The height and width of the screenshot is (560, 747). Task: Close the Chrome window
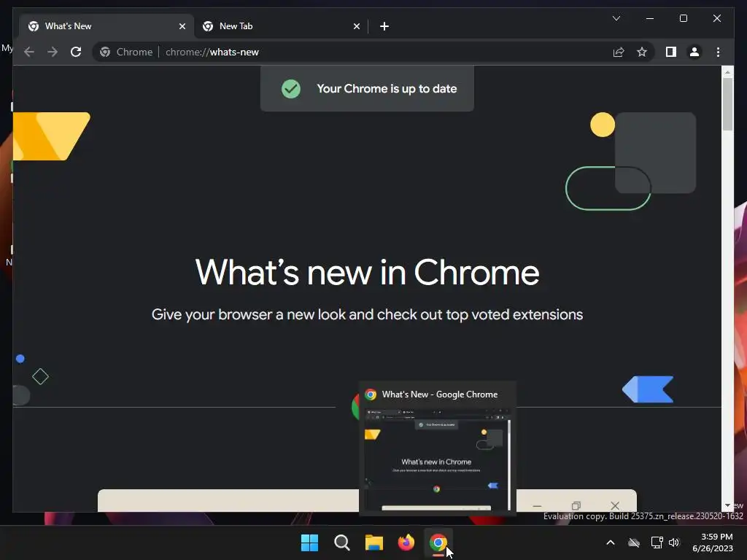point(716,18)
